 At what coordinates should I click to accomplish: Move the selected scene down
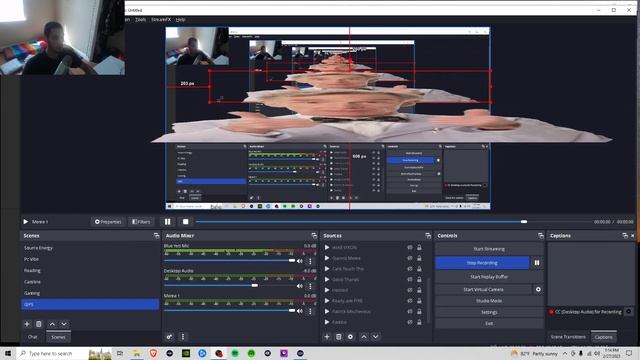[64, 324]
